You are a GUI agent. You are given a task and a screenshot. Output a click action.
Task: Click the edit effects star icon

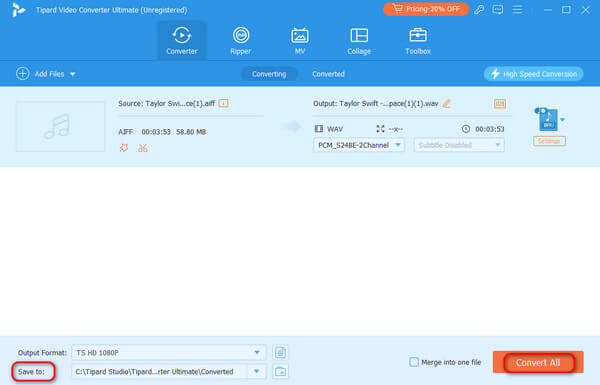click(124, 148)
